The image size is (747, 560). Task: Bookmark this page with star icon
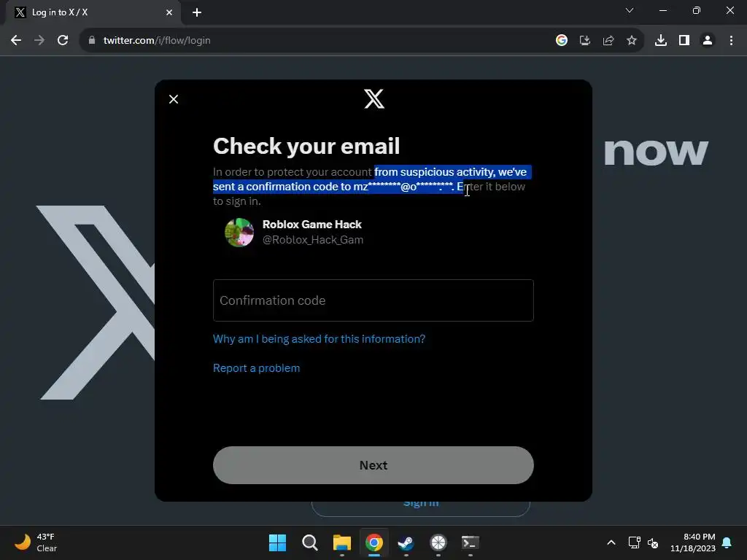pos(631,41)
